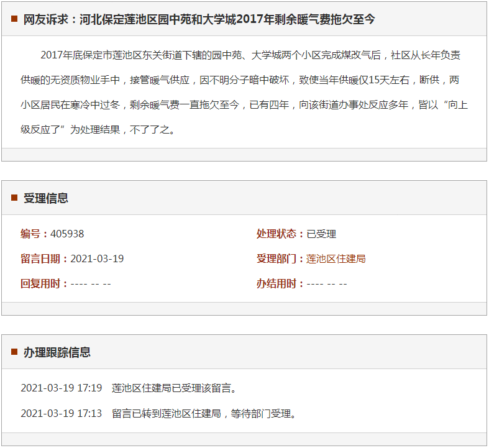Click the 17:19 tracking entry about 已受理该留言
This screenshot has height=448, width=489.
tap(174, 388)
